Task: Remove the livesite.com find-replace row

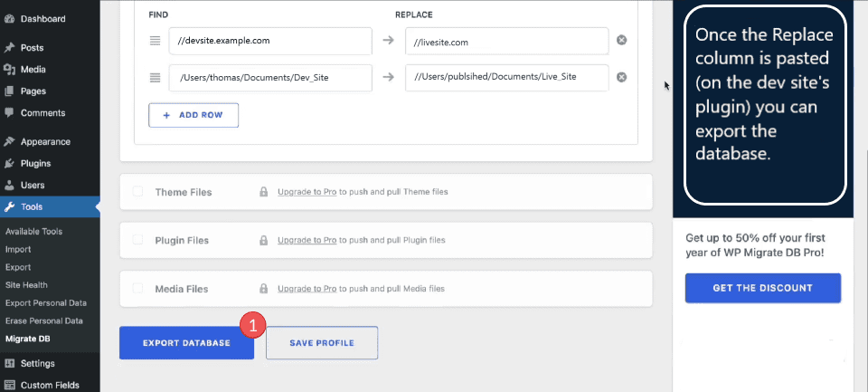Action: pyautogui.click(x=622, y=41)
